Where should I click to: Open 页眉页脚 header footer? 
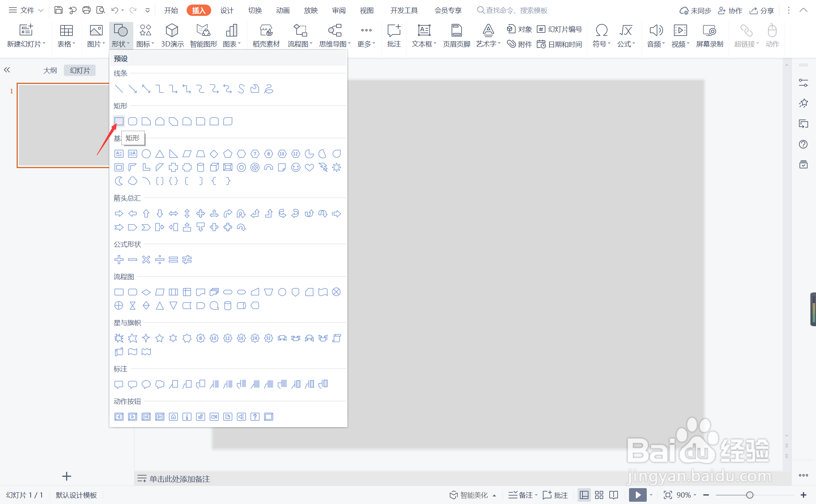tap(456, 36)
